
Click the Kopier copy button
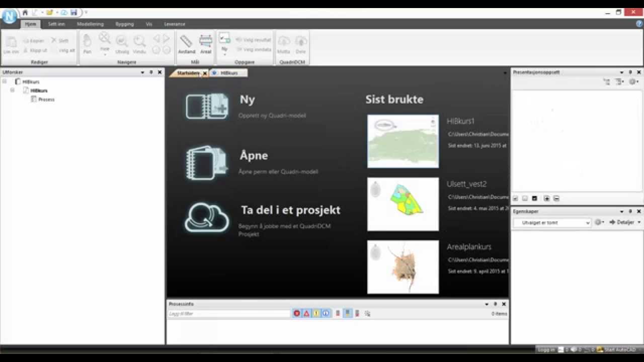pyautogui.click(x=34, y=41)
